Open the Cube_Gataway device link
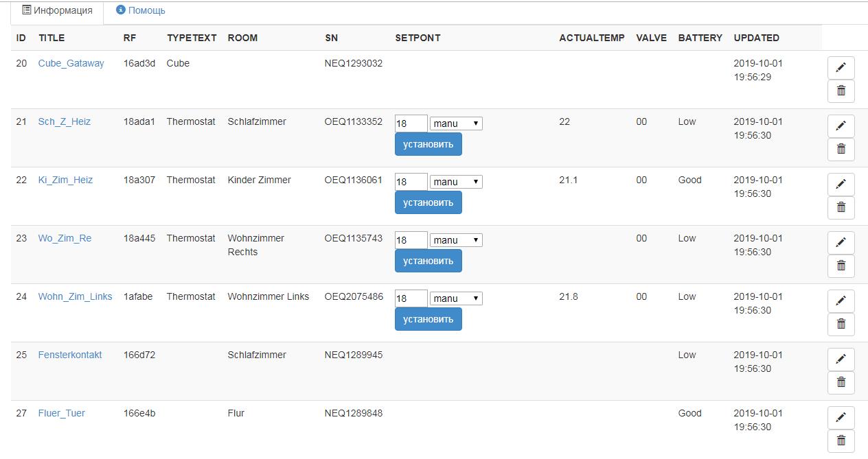The image size is (868, 459). 71,63
